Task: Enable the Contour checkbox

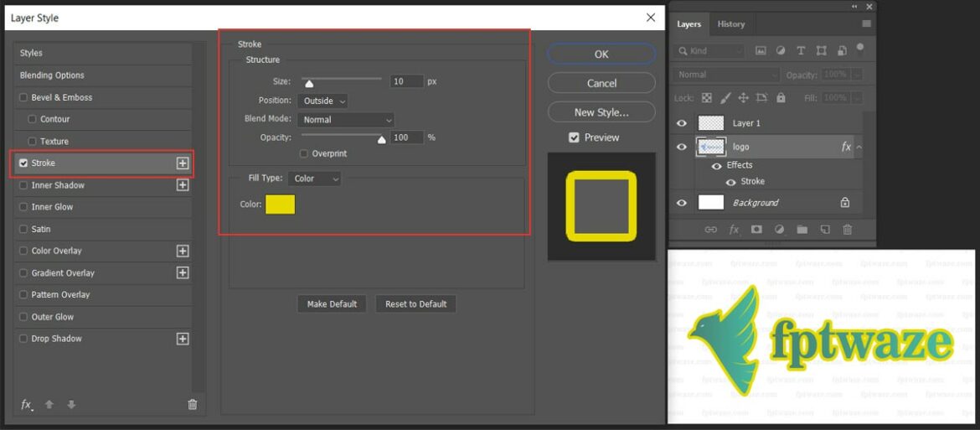Action: (33, 119)
